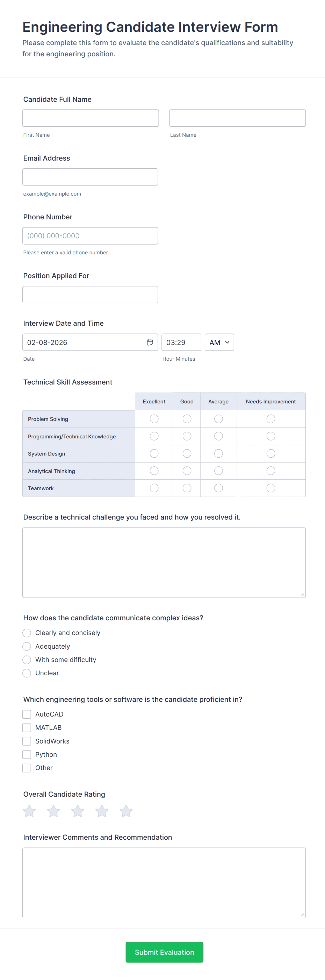Rate candidate three stars
325x980 pixels.
[78, 811]
